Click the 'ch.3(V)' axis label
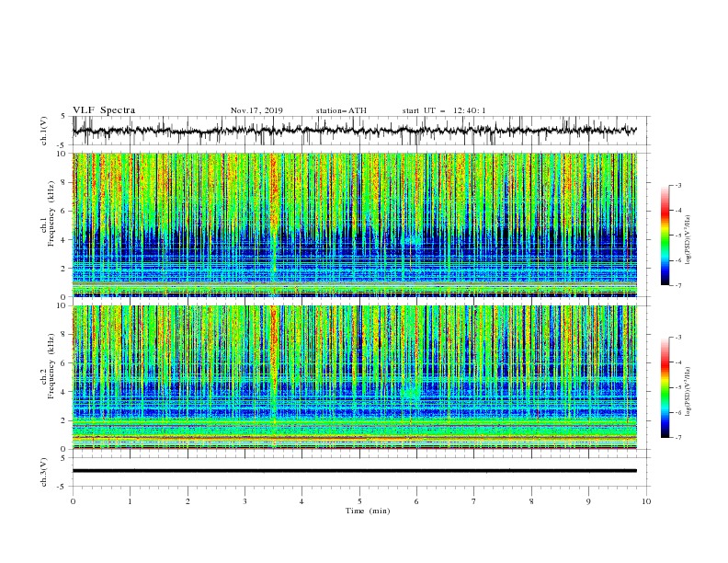This screenshot has height=563, width=728. (44, 472)
